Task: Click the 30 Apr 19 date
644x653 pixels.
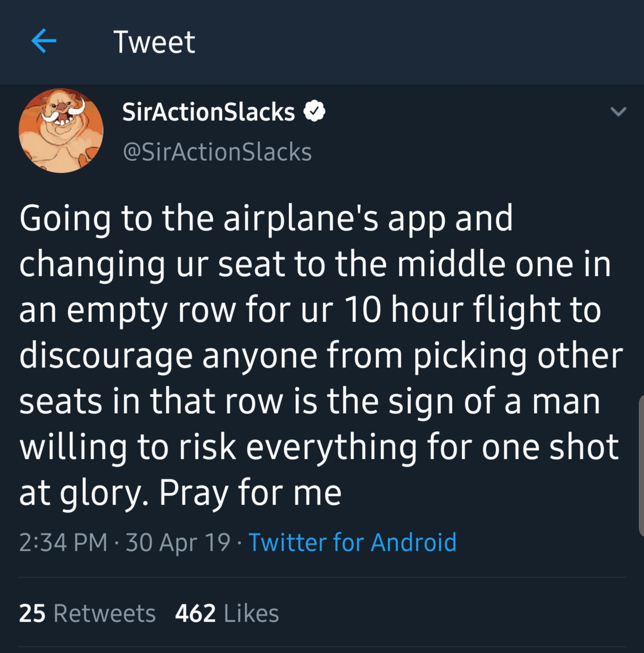Action: click(x=178, y=542)
